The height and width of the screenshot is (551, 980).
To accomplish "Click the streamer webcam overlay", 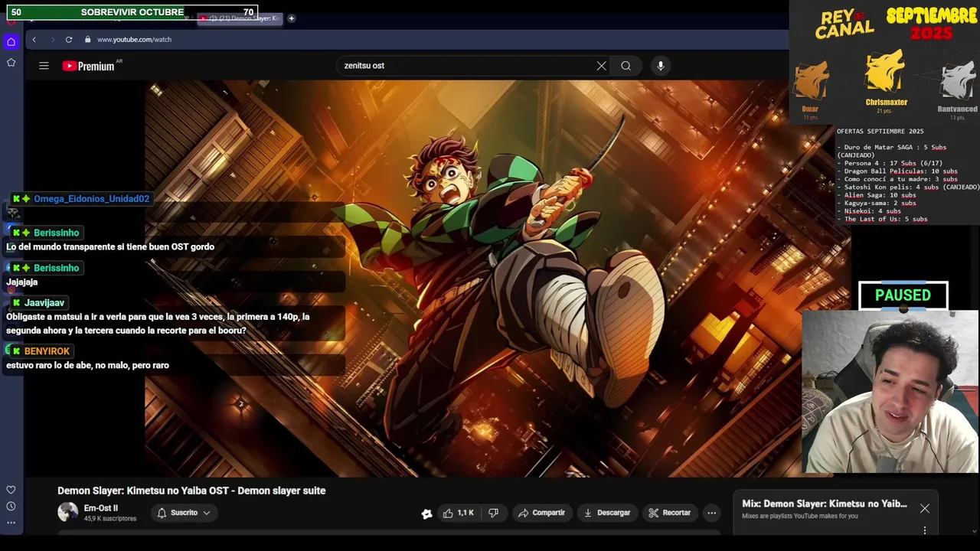I will [890, 392].
